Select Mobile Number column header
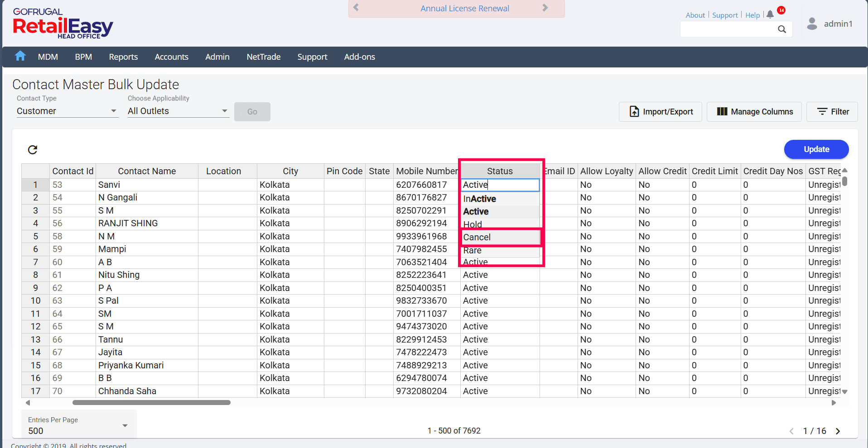Viewport: 868px width, 448px height. coord(427,171)
